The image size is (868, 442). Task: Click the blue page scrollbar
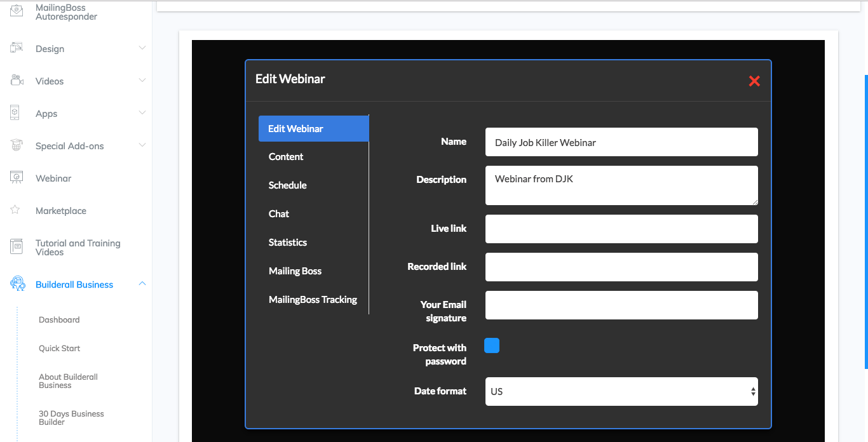point(866,222)
